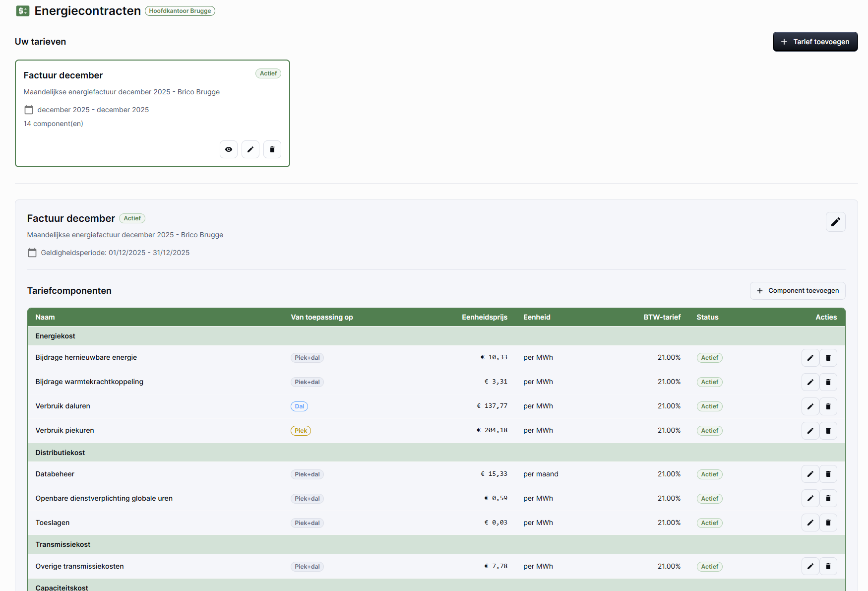Screen dimensions: 868x591
Task: Edit Bijdrage warmtekrachtkoppeling component
Action: pyautogui.click(x=810, y=382)
